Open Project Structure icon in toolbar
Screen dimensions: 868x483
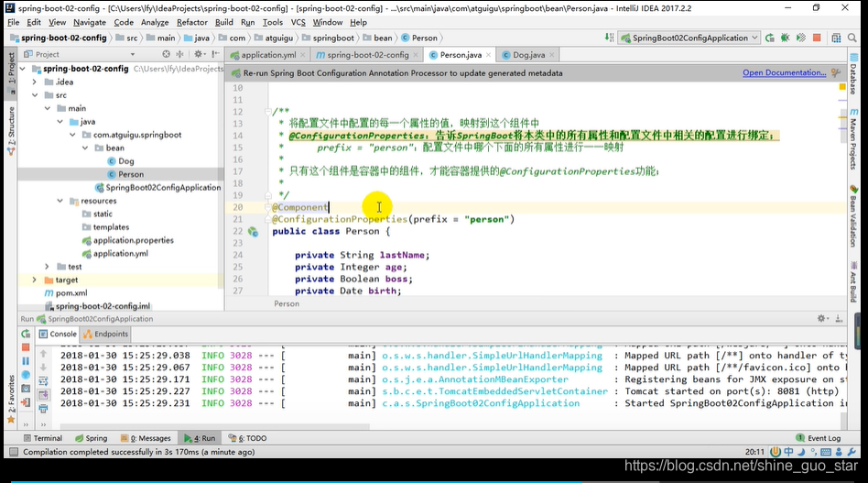click(836, 38)
